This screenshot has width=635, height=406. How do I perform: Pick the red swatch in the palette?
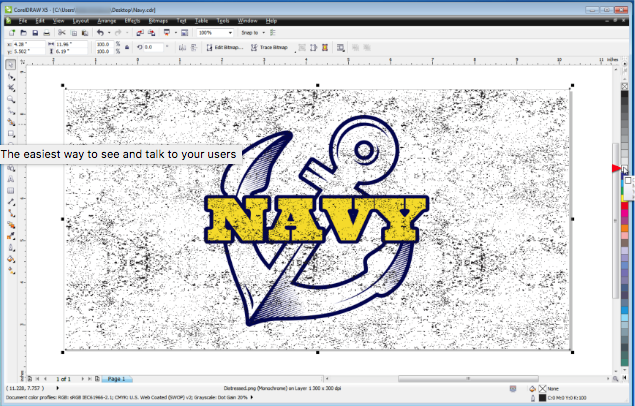(625, 206)
